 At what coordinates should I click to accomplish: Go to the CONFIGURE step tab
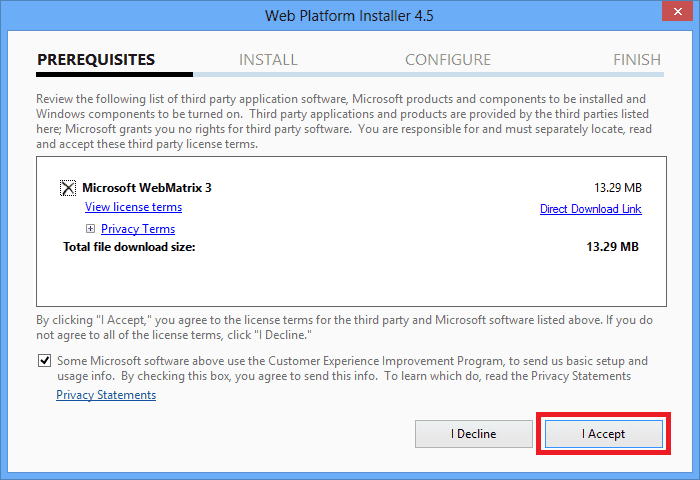pos(447,60)
